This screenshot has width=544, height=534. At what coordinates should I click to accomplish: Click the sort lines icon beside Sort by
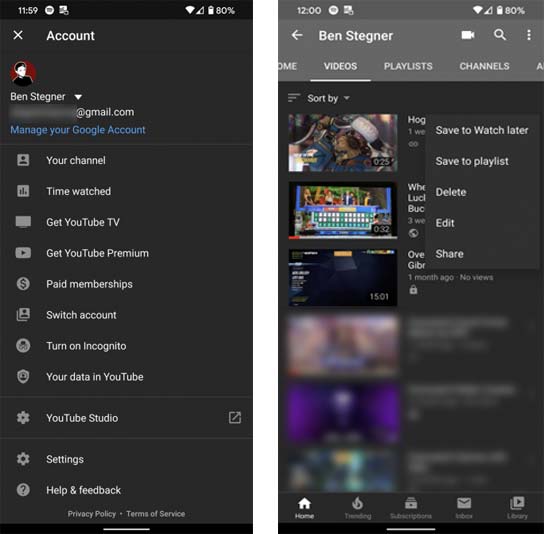coord(294,98)
